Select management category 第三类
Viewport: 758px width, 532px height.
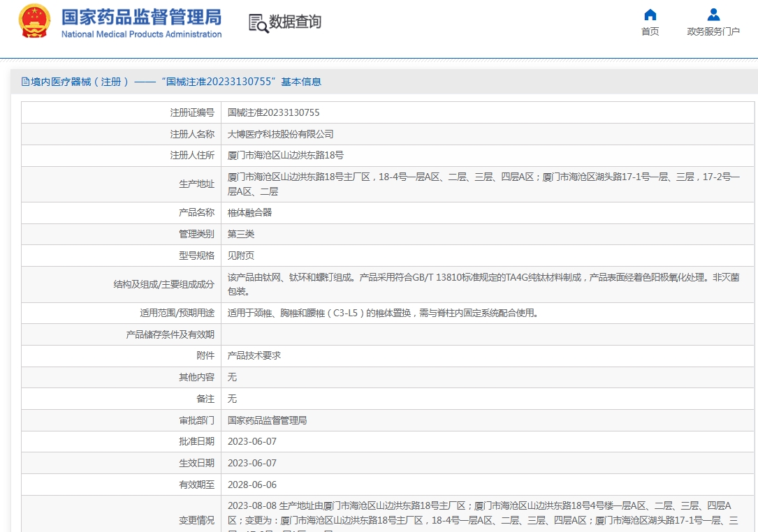241,234
